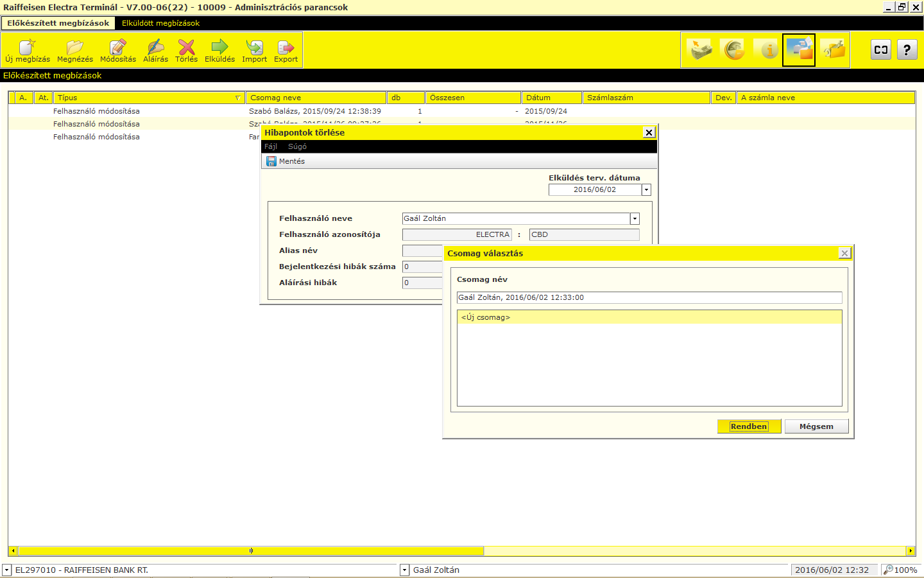Screen dimensions: 924x578
Task: Switch to Elküldött megbízások tab
Action: (x=161, y=23)
